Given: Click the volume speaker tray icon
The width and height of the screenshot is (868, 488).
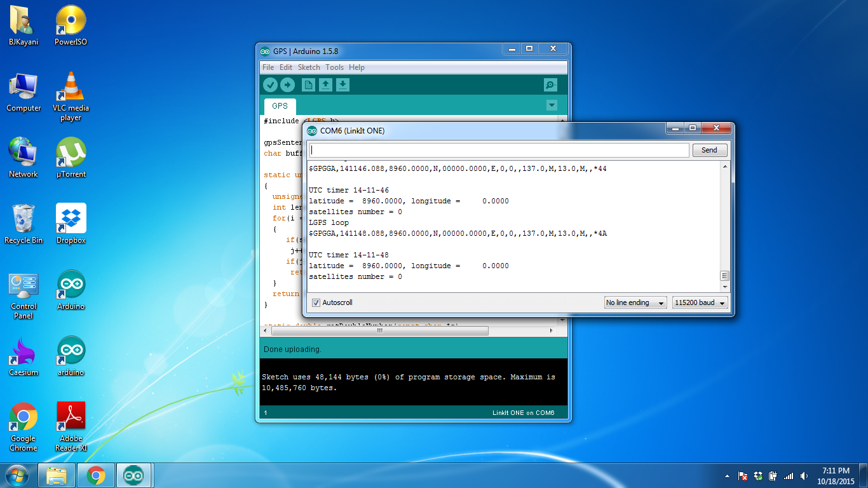Looking at the screenshot, I should 804,476.
